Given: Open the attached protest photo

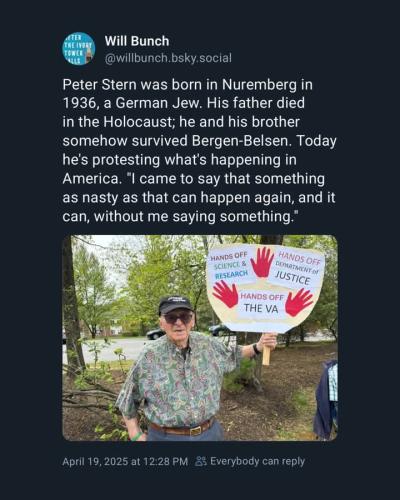Looking at the screenshot, I should [200, 338].
